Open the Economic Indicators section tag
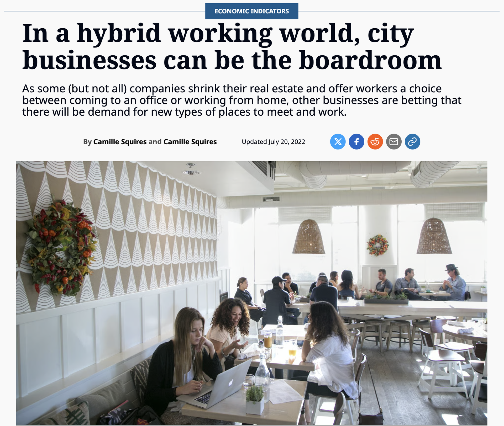This screenshot has height=426, width=504. (x=252, y=11)
